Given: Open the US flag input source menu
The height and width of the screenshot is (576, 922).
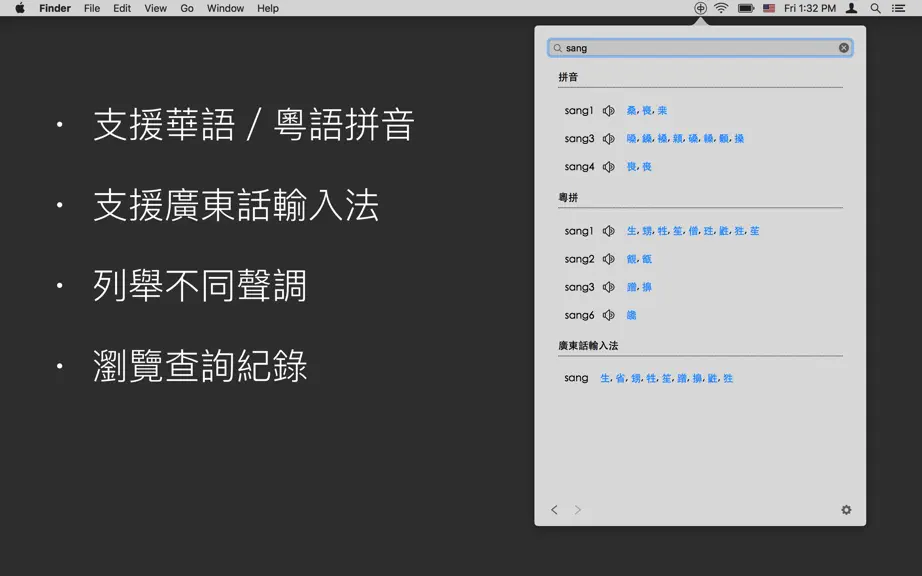Looking at the screenshot, I should pos(769,8).
